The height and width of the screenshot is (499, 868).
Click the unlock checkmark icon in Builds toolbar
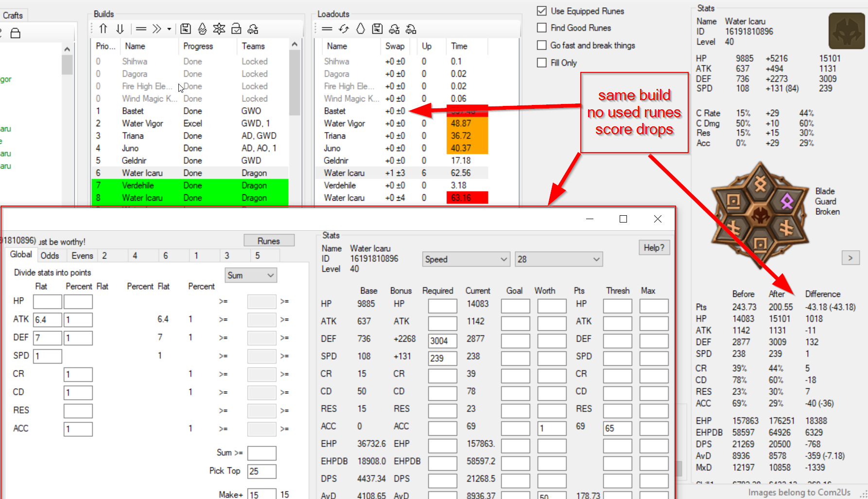tap(236, 29)
